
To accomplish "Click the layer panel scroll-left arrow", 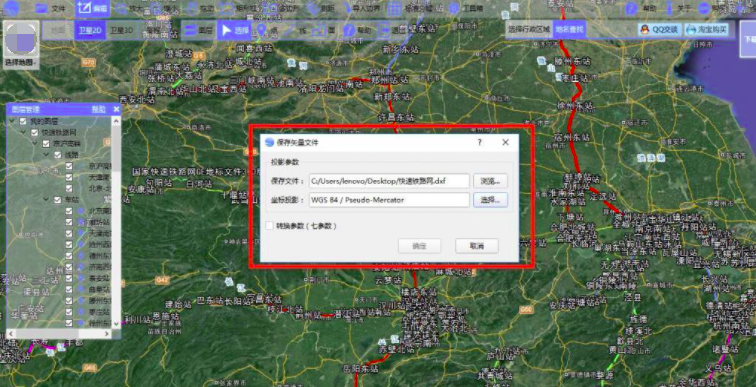I will tap(11, 334).
